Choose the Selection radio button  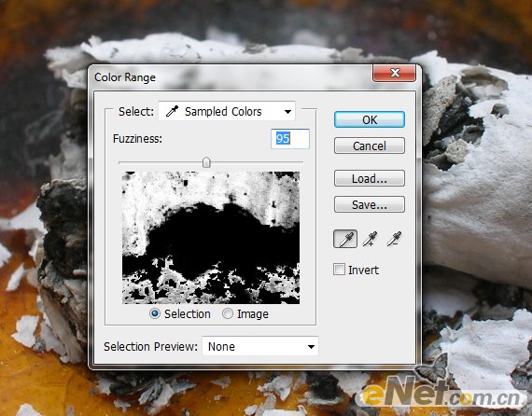(155, 314)
